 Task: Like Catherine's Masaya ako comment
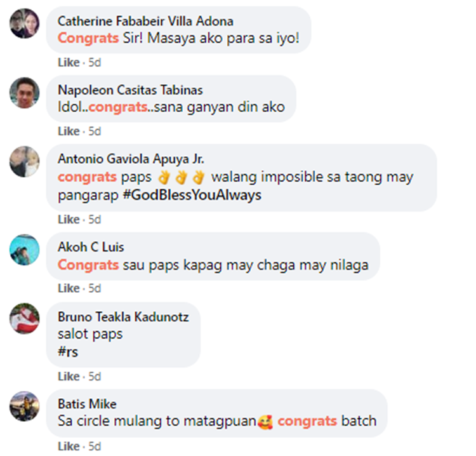pos(69,63)
